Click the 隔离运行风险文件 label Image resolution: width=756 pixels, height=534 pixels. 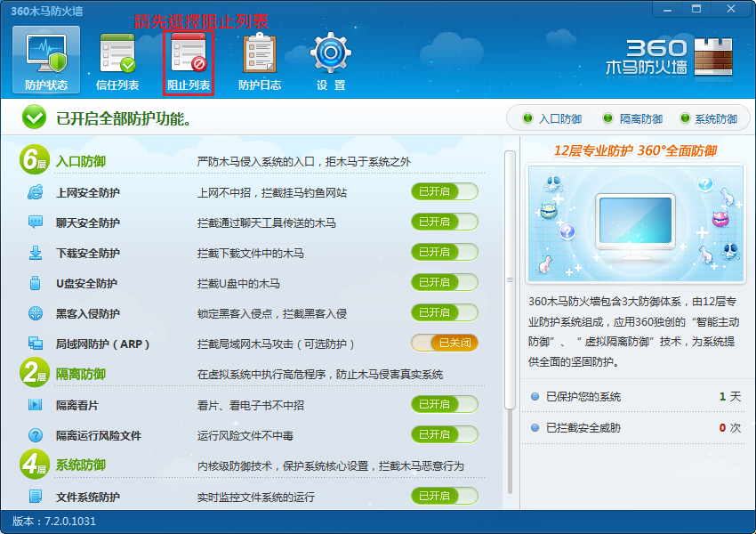point(99,435)
